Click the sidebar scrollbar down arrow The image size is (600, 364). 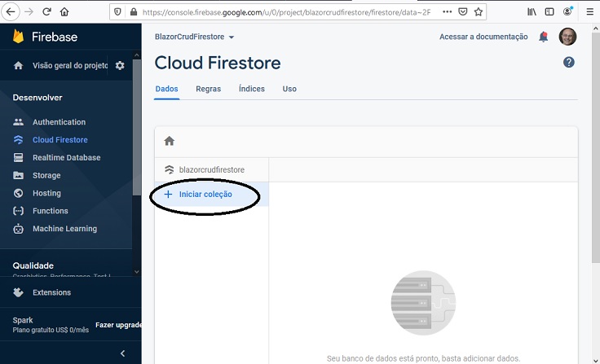[137, 272]
